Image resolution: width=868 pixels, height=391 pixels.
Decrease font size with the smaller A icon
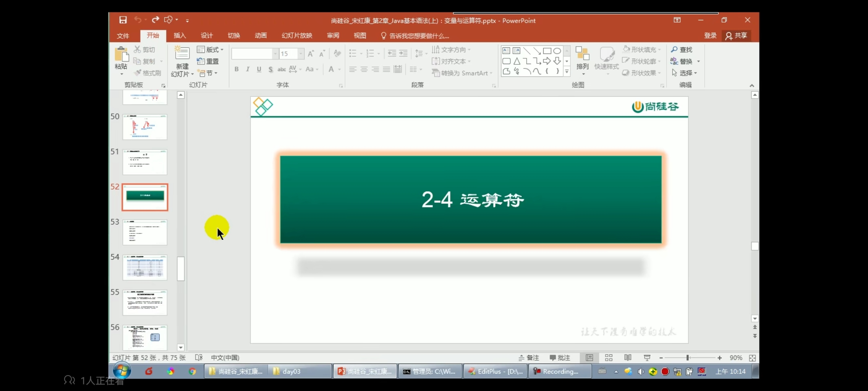[322, 54]
